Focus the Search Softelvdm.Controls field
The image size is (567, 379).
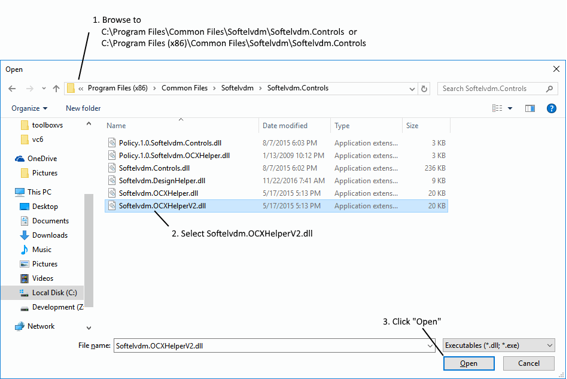[497, 89]
